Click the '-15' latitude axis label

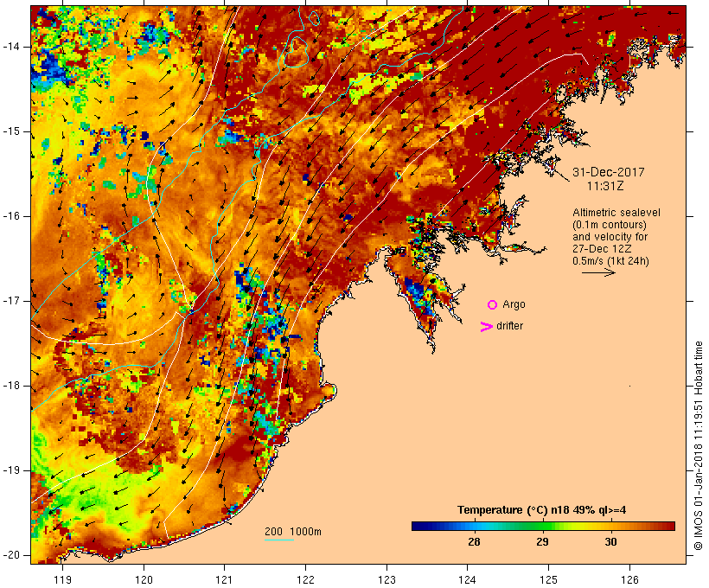12,131
